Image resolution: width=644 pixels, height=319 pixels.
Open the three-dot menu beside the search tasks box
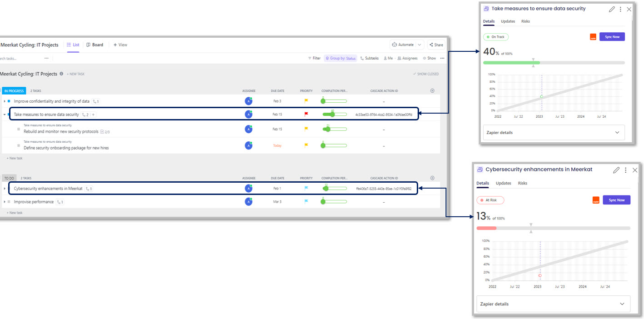(46, 58)
